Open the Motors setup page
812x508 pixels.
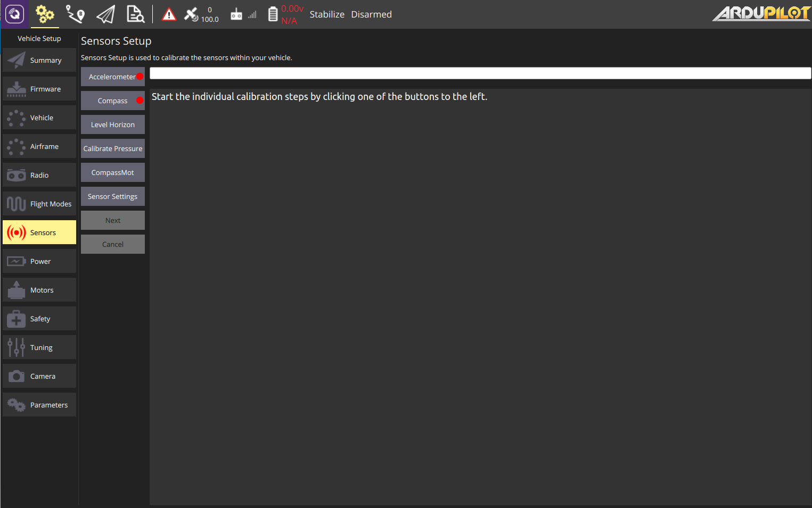pyautogui.click(x=39, y=290)
